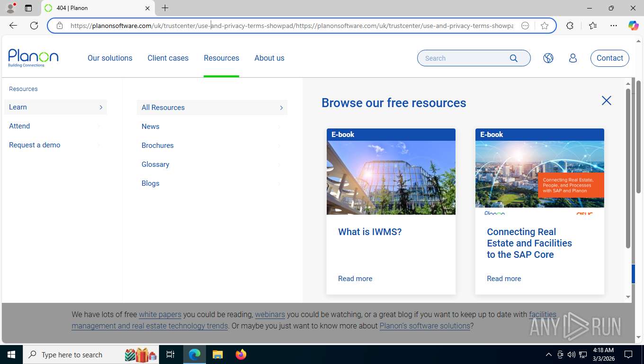Add this page to favorites
Viewport: 644px width, 364px height.
[x=545, y=26]
